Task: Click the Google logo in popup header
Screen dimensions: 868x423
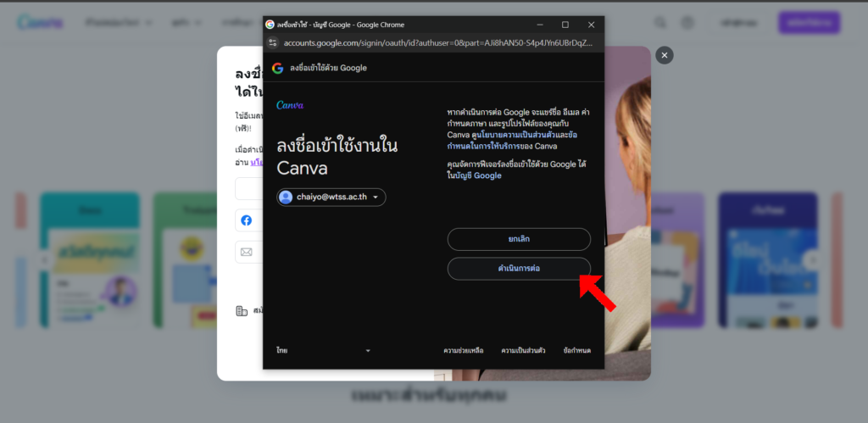Action: pyautogui.click(x=277, y=68)
